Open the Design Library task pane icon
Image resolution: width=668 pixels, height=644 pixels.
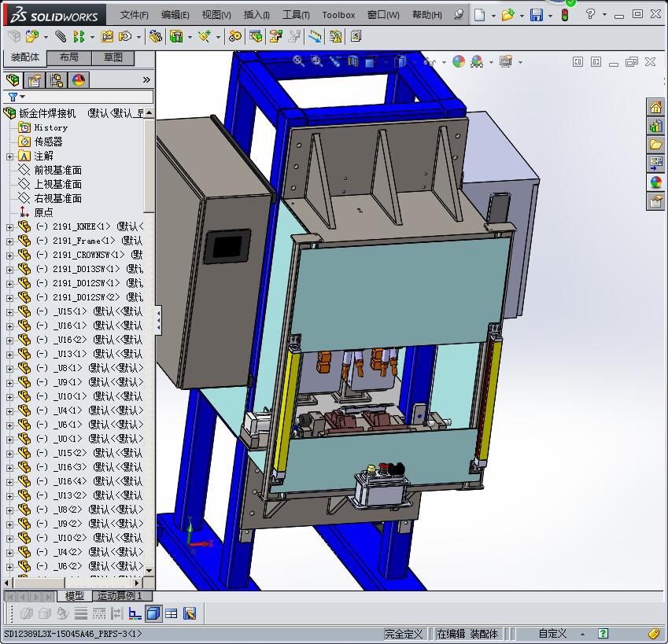(x=655, y=126)
